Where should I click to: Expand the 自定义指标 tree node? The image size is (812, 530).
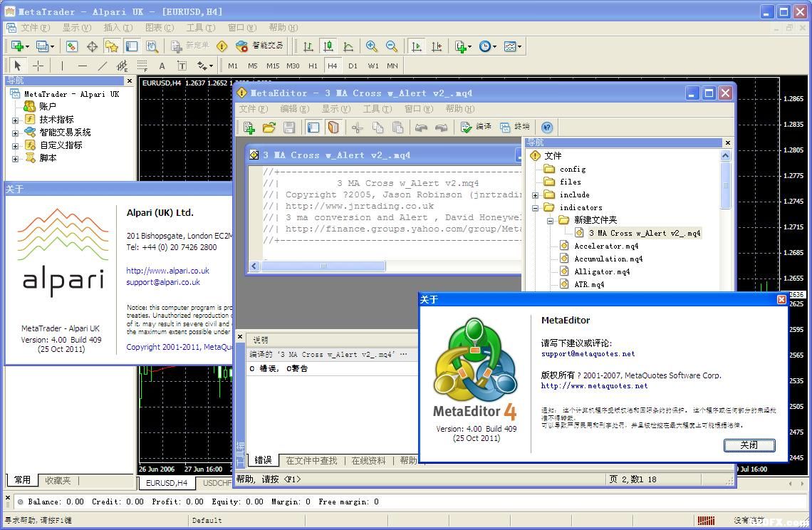(x=15, y=146)
